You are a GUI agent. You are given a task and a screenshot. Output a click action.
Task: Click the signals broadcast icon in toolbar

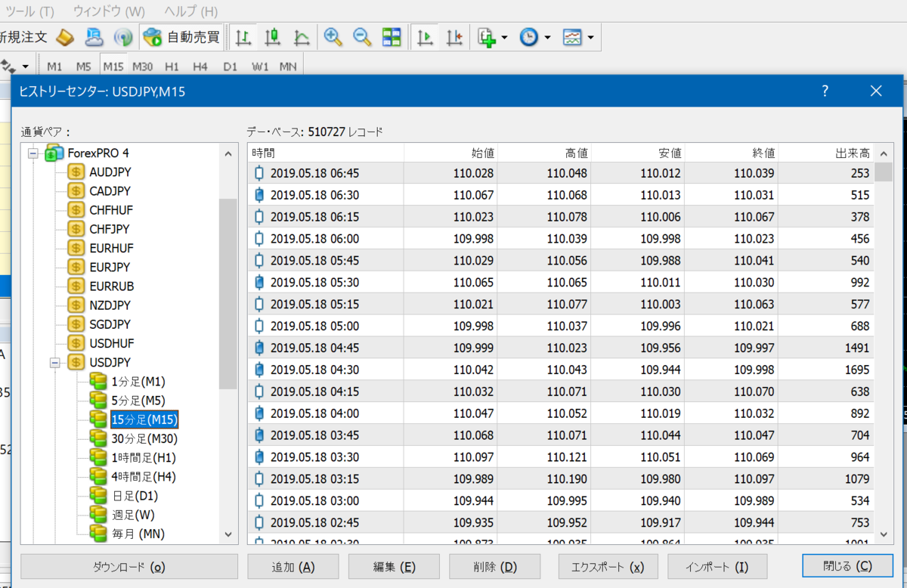pos(122,37)
